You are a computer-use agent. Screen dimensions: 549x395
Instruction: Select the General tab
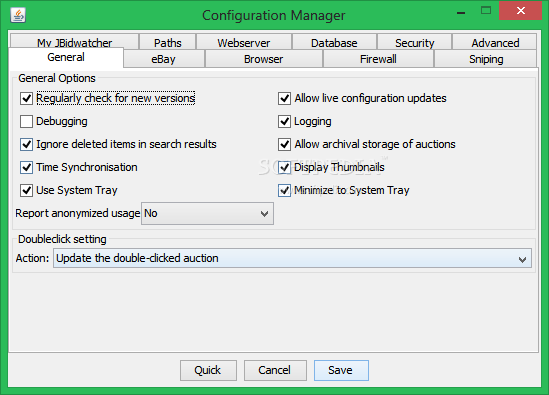click(66, 57)
